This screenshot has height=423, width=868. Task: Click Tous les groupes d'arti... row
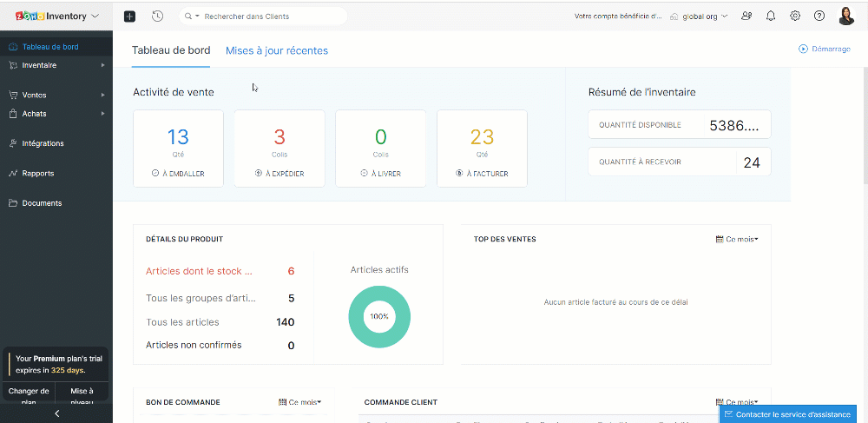(x=220, y=299)
